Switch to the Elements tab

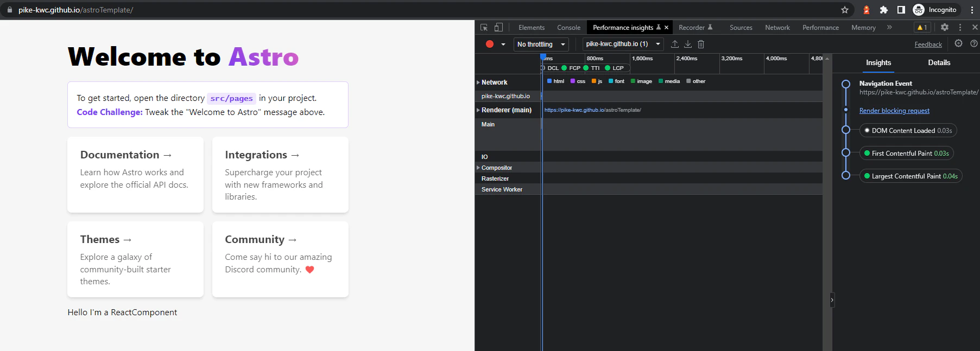pos(532,28)
